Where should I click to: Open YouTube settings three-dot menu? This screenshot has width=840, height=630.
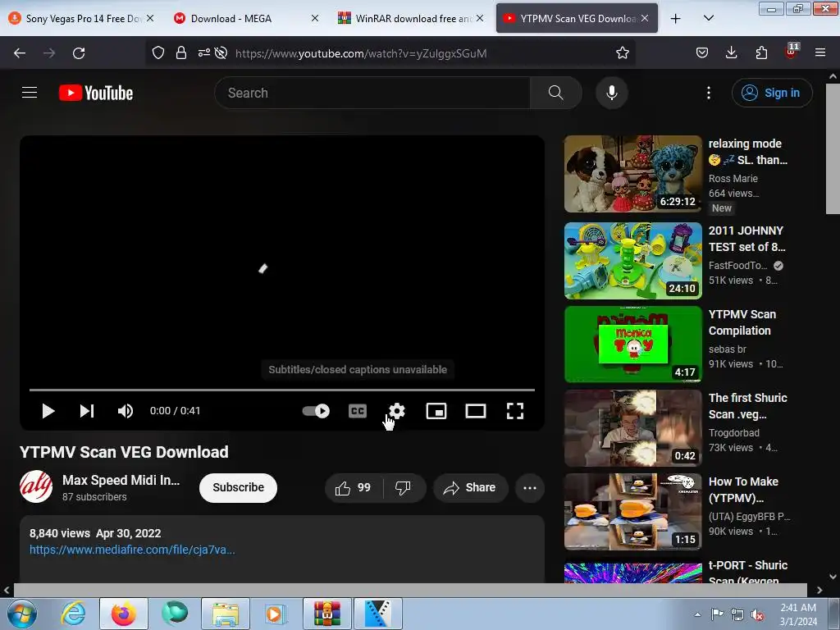coord(709,93)
